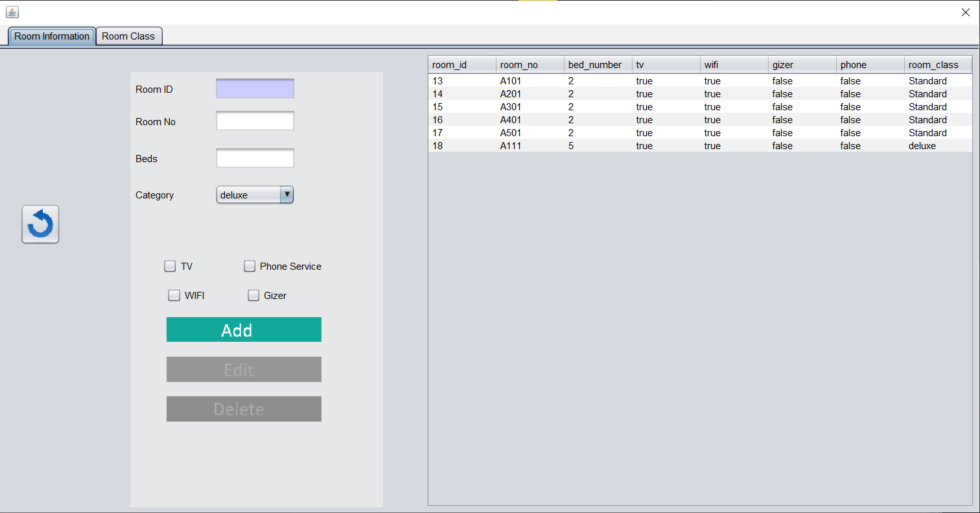
Task: Click the Java application icon in title bar
Action: [12, 12]
